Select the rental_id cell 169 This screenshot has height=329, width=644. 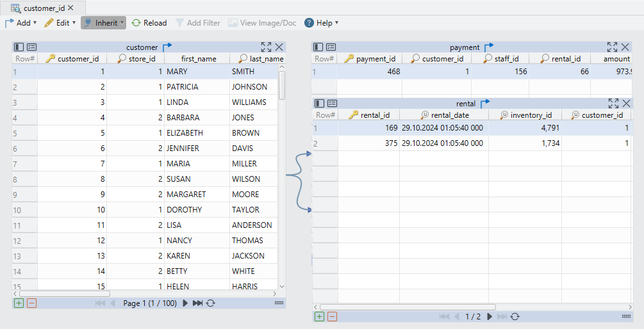[368, 128]
